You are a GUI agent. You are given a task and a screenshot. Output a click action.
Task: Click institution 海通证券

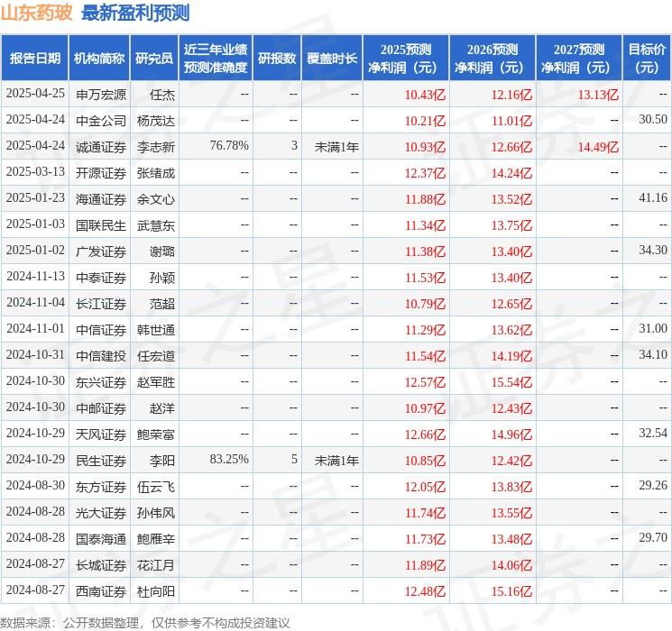[x=101, y=199]
